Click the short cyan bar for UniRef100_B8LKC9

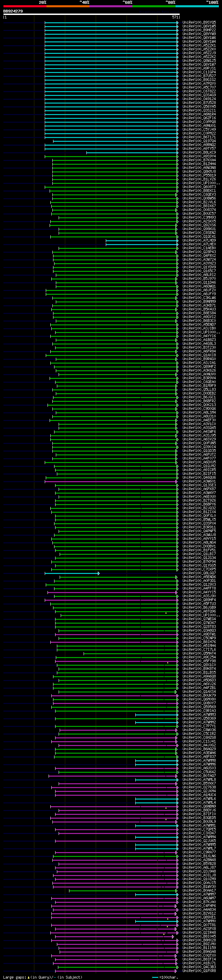click(x=132, y=153)
